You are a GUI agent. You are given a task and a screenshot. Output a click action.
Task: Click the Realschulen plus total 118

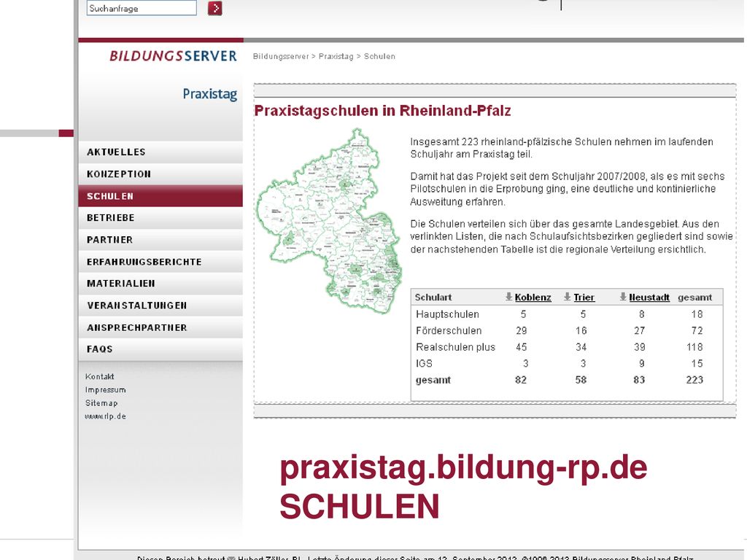pos(694,347)
